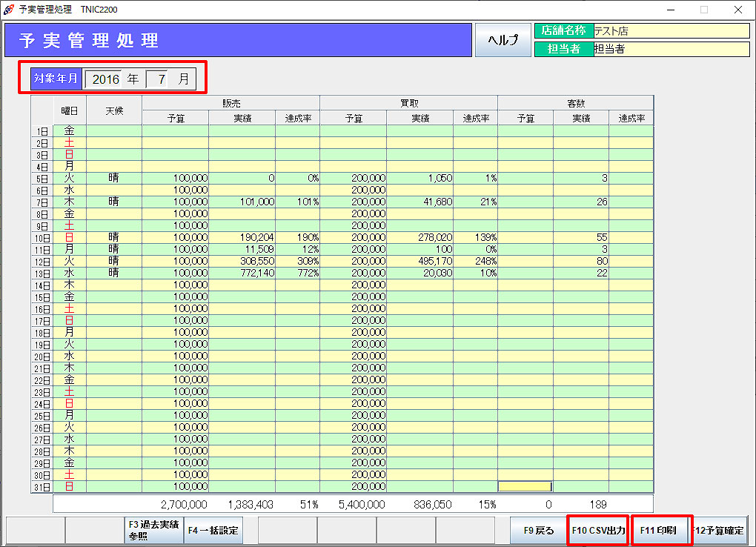Click F9 戻る to go back

point(539,531)
